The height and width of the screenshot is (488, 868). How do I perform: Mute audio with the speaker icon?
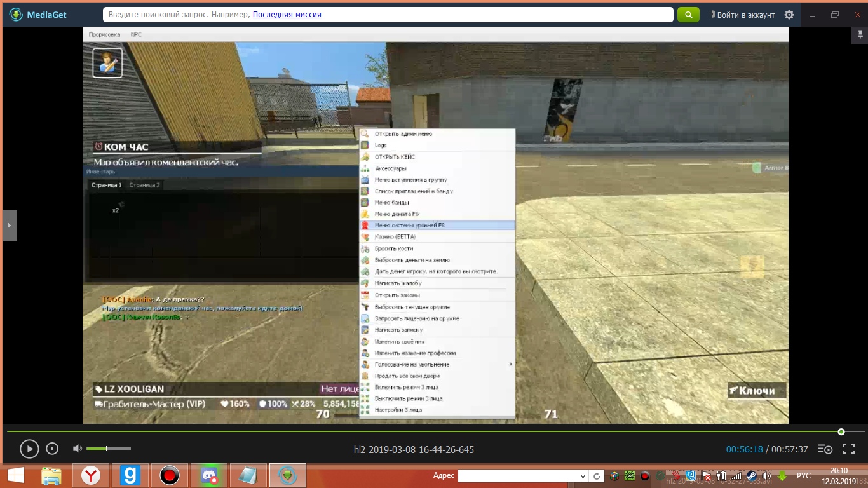coord(77,449)
